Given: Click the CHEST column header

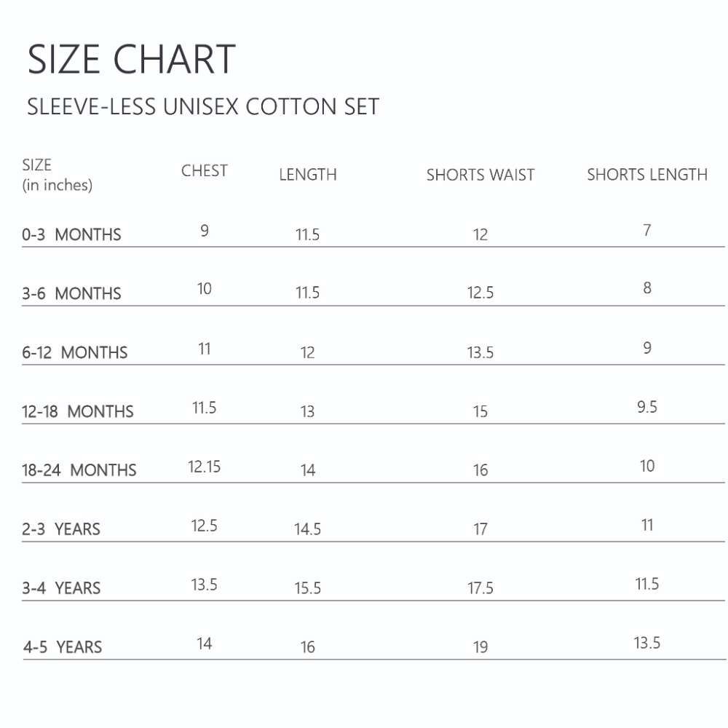Looking at the screenshot, I should tap(205, 170).
